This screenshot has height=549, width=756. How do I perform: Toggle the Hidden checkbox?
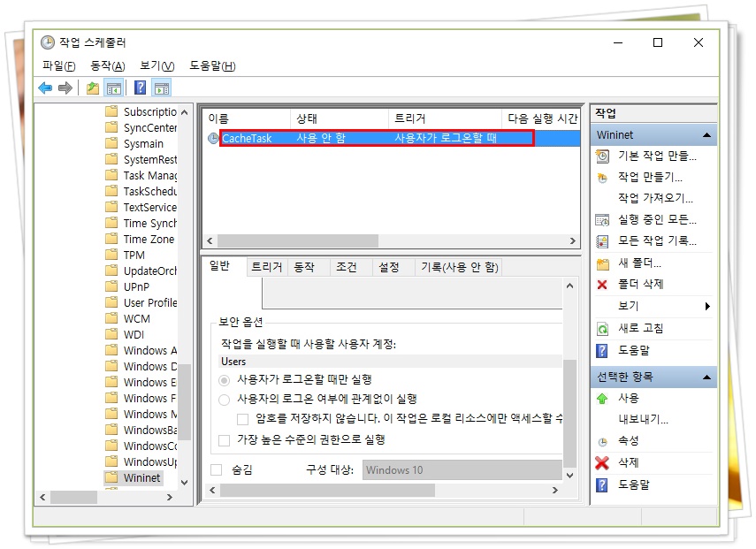pos(217,469)
